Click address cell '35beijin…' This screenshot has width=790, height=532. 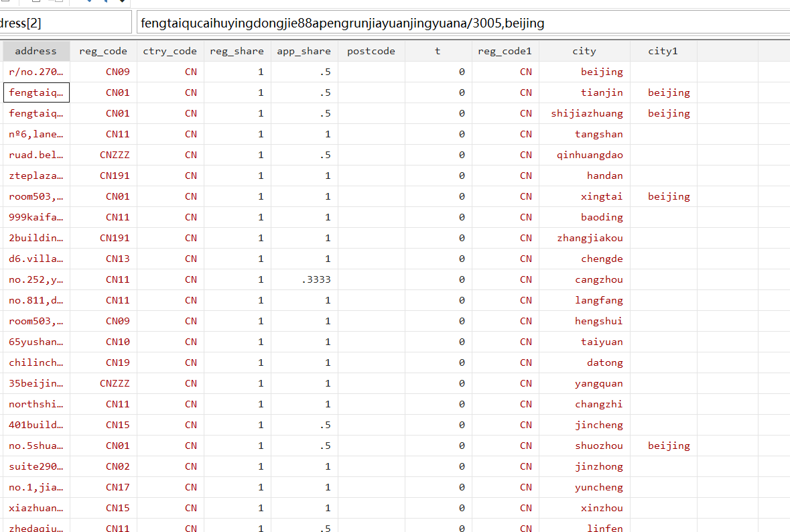pyautogui.click(x=36, y=383)
